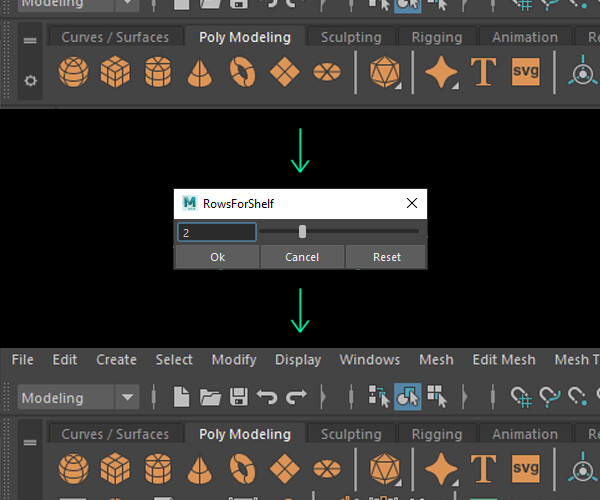Click Cancel in RowsForShelf dialog

[x=302, y=257]
